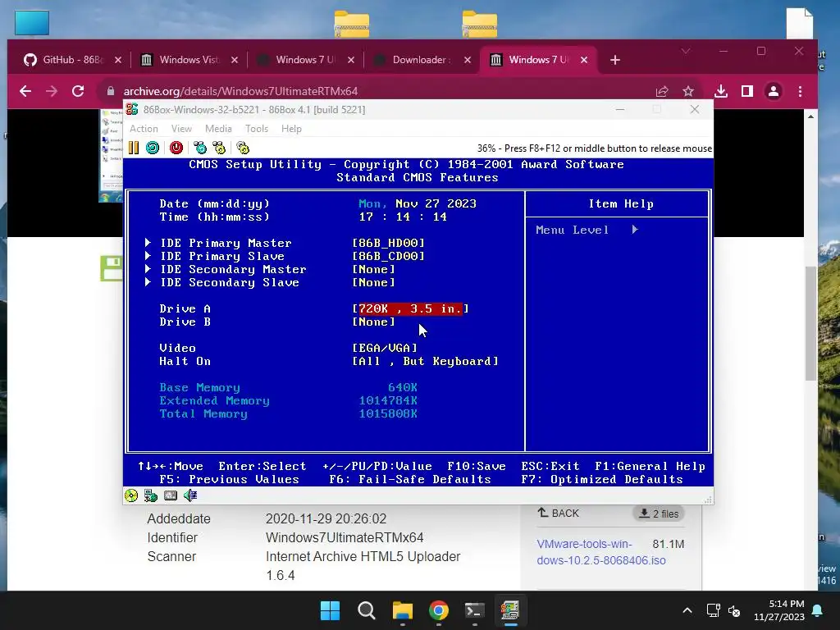
Task: Select the Drive A 720K value
Action: coord(410,308)
